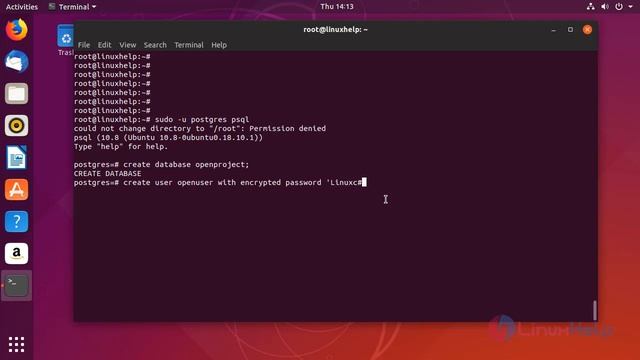Expand the system menu arrow
Viewport: 640px width, 360px height.
coord(631,7)
